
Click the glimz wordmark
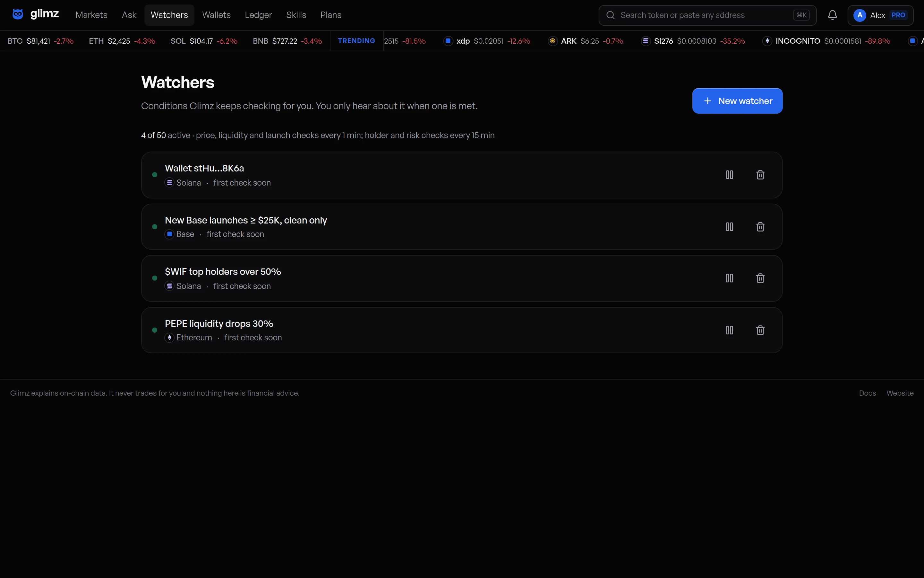44,14
